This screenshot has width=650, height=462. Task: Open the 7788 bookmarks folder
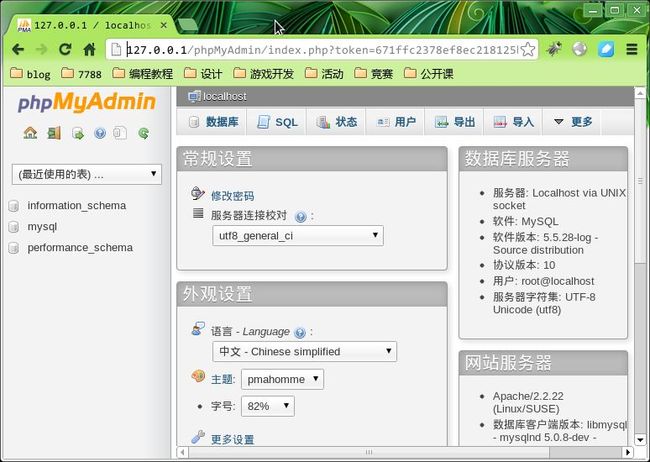coord(81,74)
